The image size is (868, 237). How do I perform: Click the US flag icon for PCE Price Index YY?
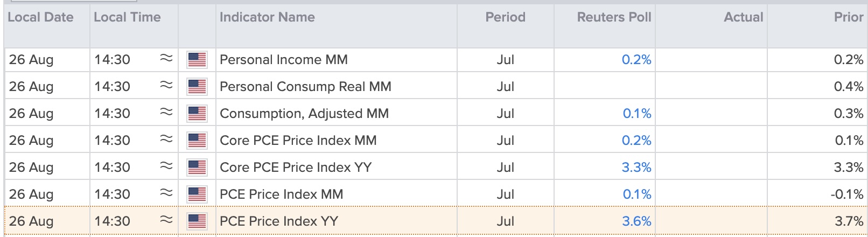click(x=197, y=221)
